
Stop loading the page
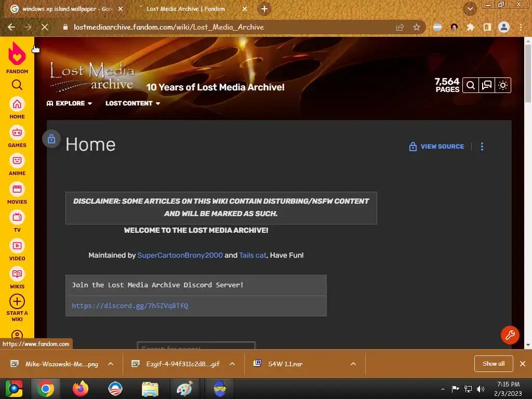pyautogui.click(x=45, y=27)
